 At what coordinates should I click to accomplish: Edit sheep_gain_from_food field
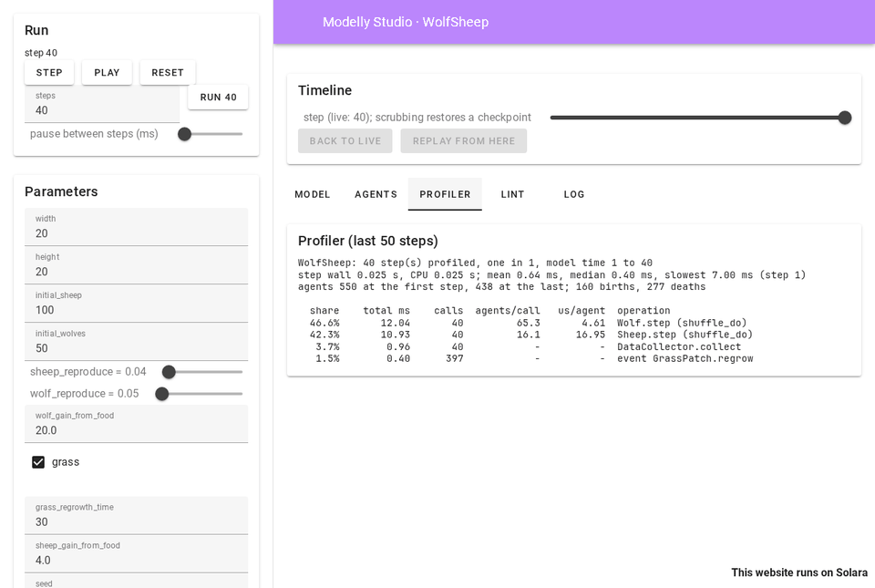click(136, 554)
